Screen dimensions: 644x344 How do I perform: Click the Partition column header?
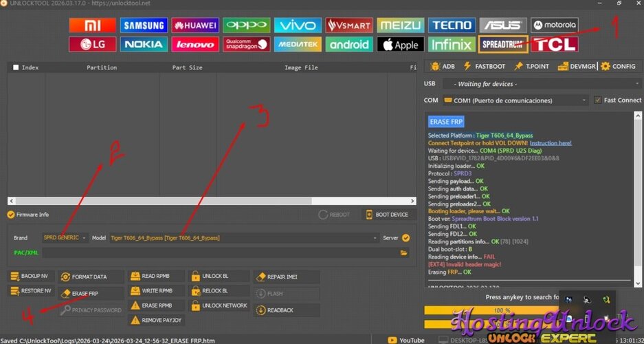pos(102,67)
